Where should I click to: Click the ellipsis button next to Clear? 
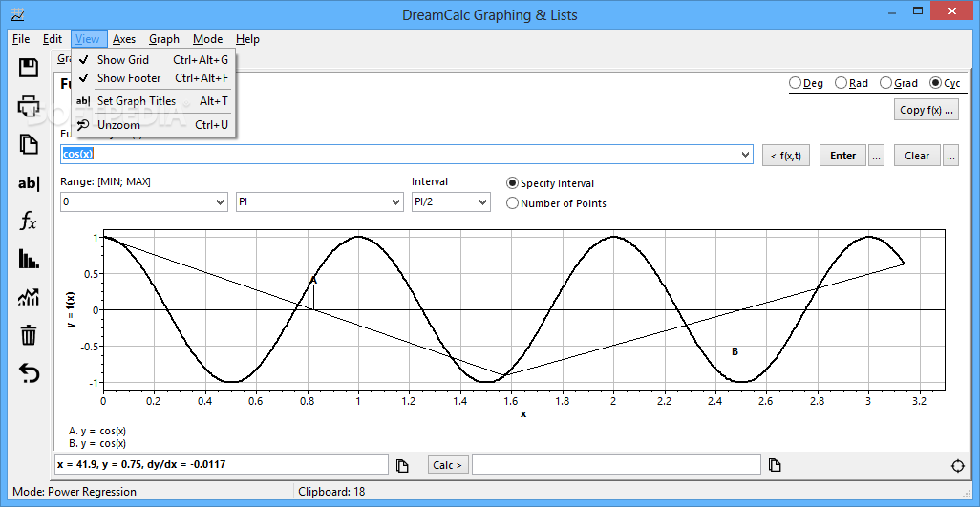[950, 156]
